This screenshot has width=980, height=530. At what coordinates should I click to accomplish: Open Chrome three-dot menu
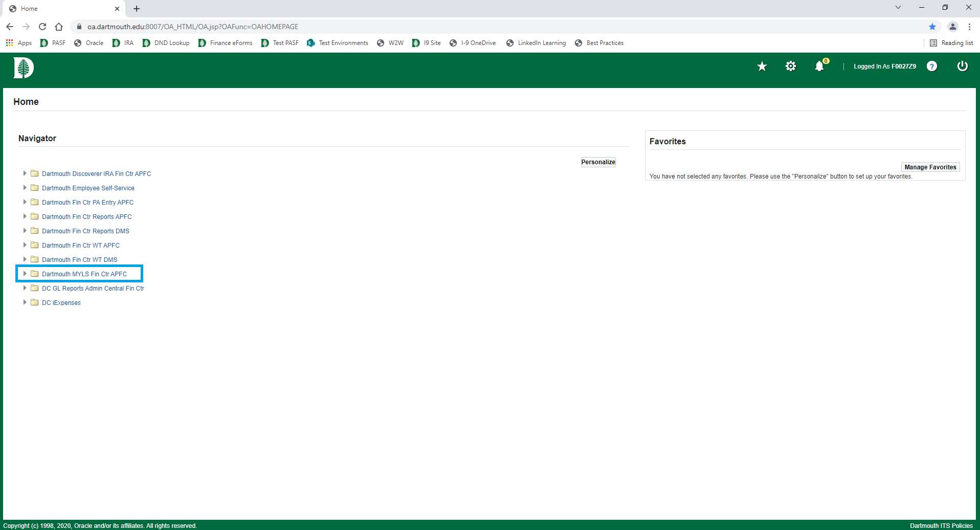coord(969,27)
